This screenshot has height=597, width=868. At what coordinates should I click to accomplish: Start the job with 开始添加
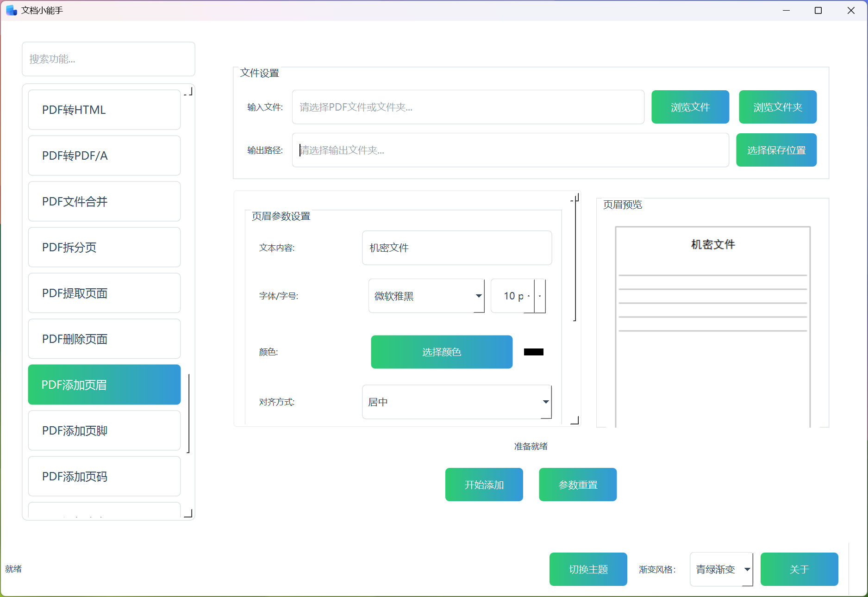(x=484, y=485)
